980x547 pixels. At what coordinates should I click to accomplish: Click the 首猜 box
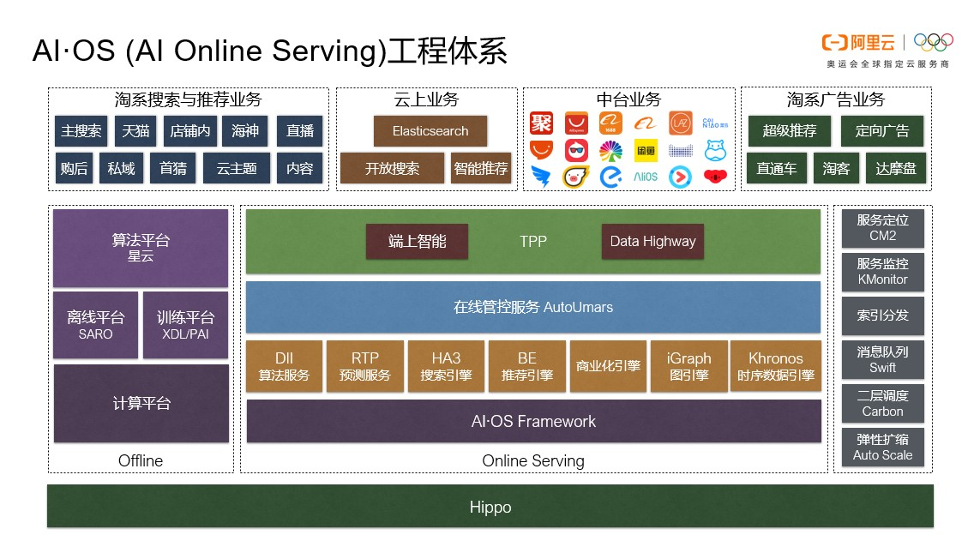pos(173,168)
